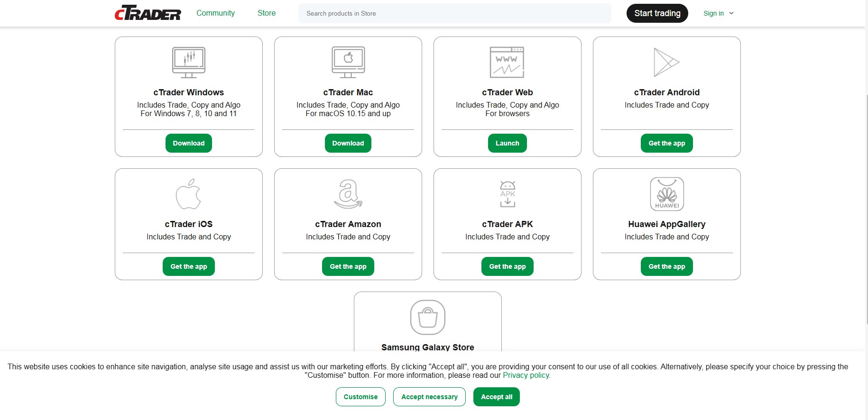Get the app for Huawei AppGallery
This screenshot has width=868, height=420.
point(667,266)
